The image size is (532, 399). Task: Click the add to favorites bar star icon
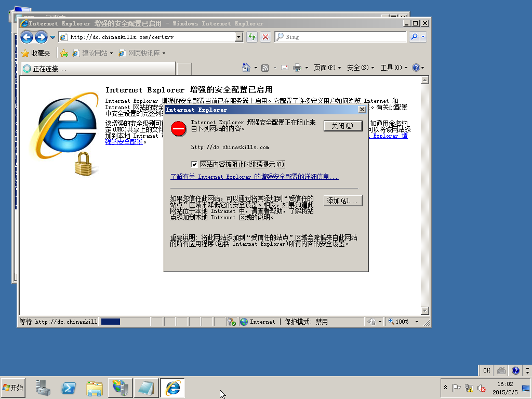tap(64, 54)
